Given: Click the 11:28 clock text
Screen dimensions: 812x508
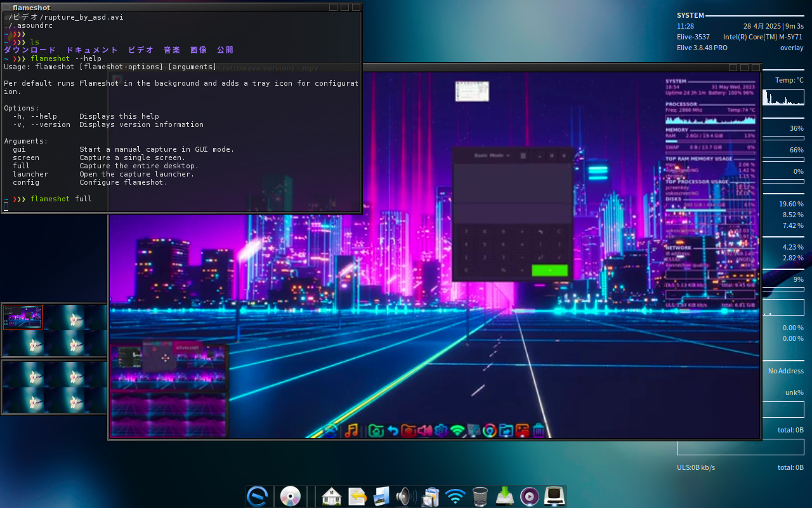Looking at the screenshot, I should tap(685, 26).
